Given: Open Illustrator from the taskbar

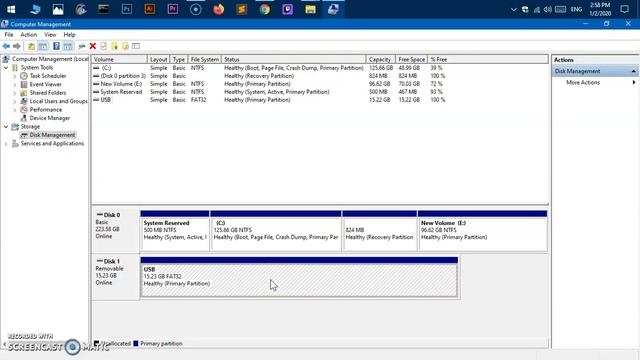Looking at the screenshot, I should point(150,9).
